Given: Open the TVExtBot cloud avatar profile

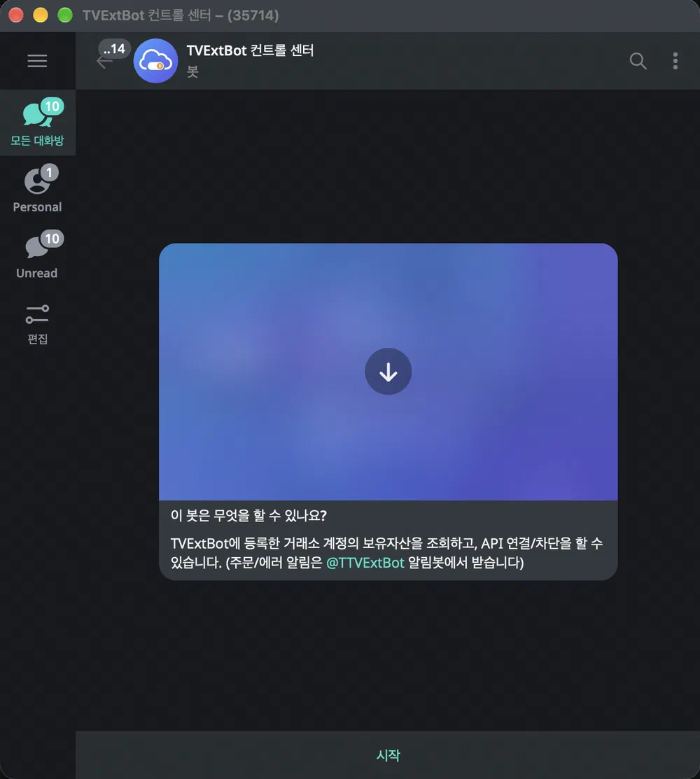Looking at the screenshot, I should point(155,61).
